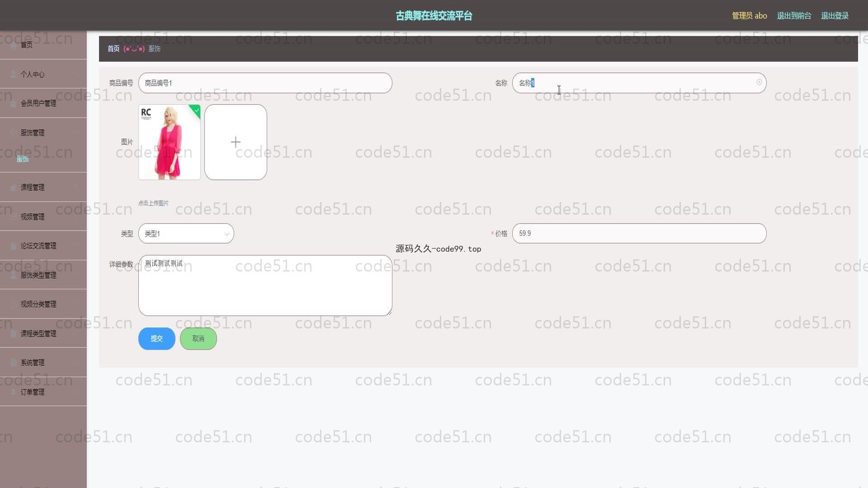Focus the 商品编号 input field

coord(265,83)
